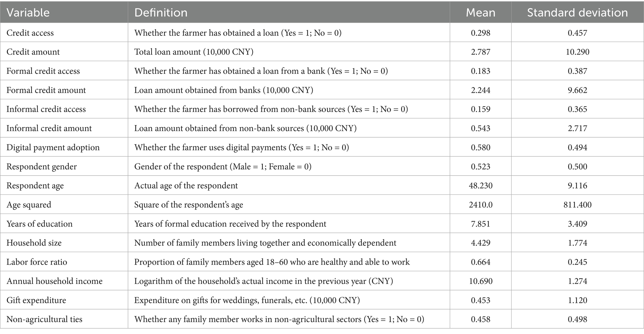644x334 pixels.
Task: Click the Annual household income cell
Action: [54, 281]
